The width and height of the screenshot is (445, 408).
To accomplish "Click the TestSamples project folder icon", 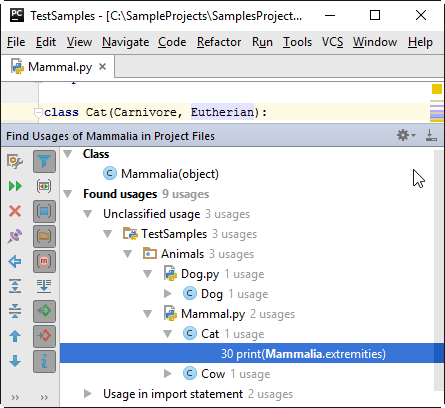I will pos(130,234).
